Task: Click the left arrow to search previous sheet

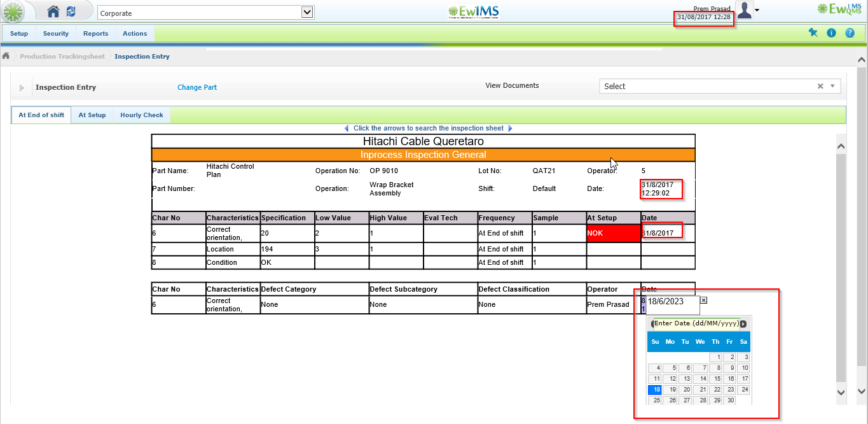Action: tap(347, 128)
